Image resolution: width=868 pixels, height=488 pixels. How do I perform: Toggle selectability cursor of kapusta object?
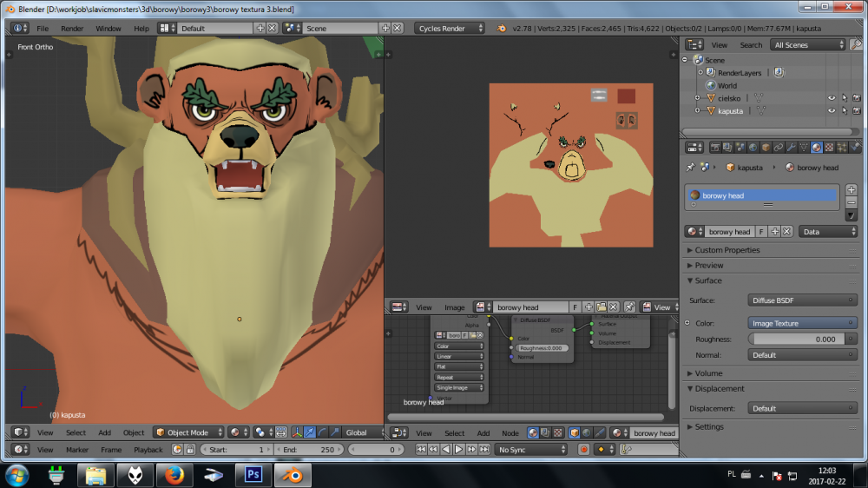pyautogui.click(x=845, y=111)
